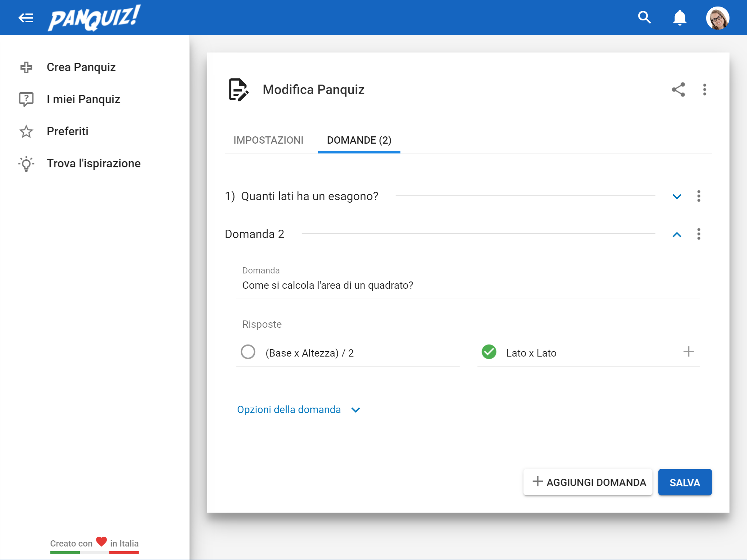Open Crea Panquiz menu item
The width and height of the screenshot is (747, 560).
tap(81, 67)
